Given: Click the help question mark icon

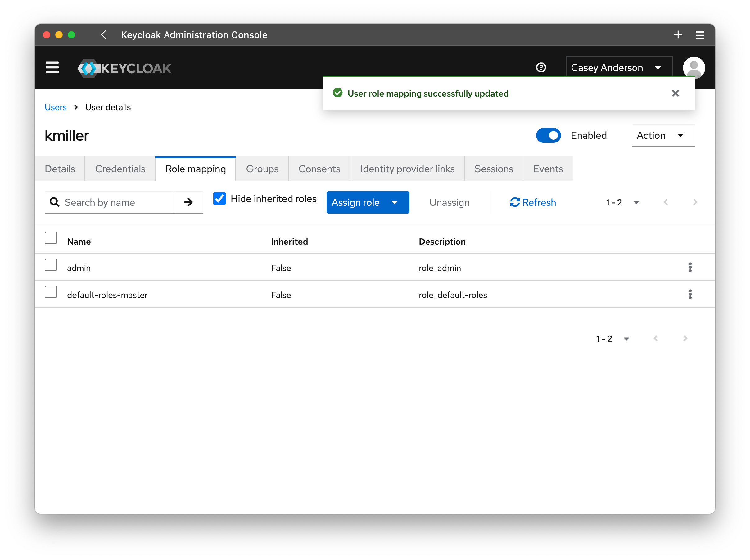Looking at the screenshot, I should (x=540, y=67).
